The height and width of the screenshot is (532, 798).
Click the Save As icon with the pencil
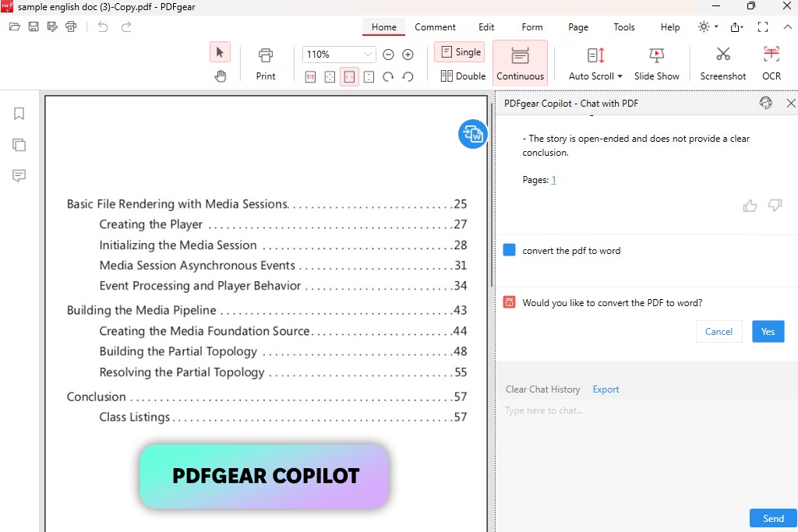point(52,26)
